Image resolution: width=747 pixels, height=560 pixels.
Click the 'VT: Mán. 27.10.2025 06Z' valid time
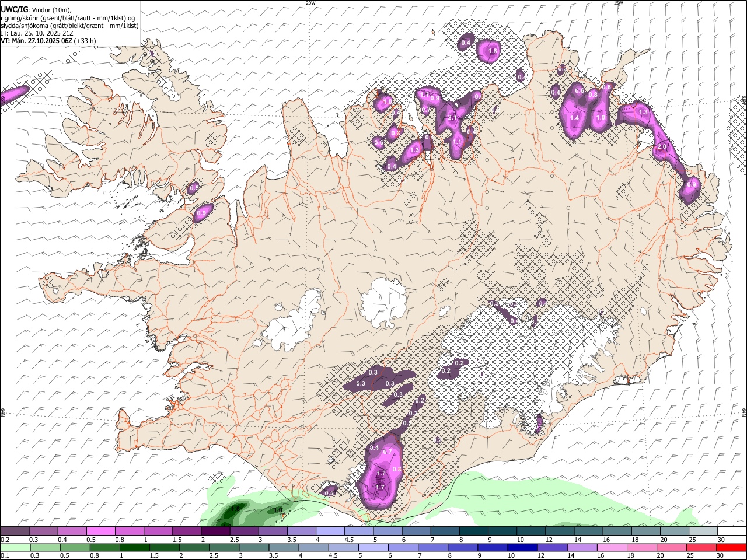[36, 41]
